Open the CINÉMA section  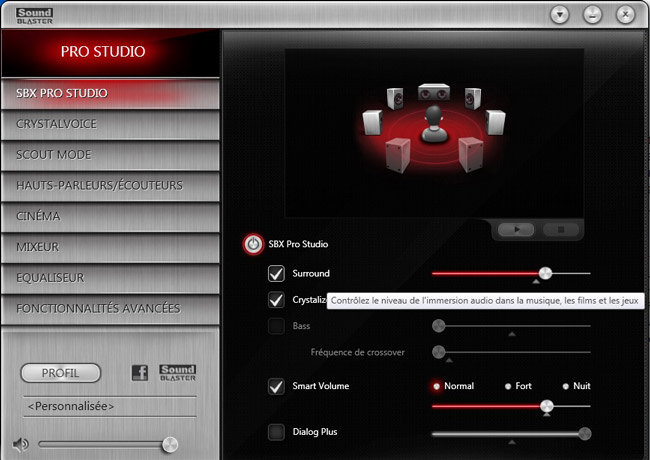110,216
